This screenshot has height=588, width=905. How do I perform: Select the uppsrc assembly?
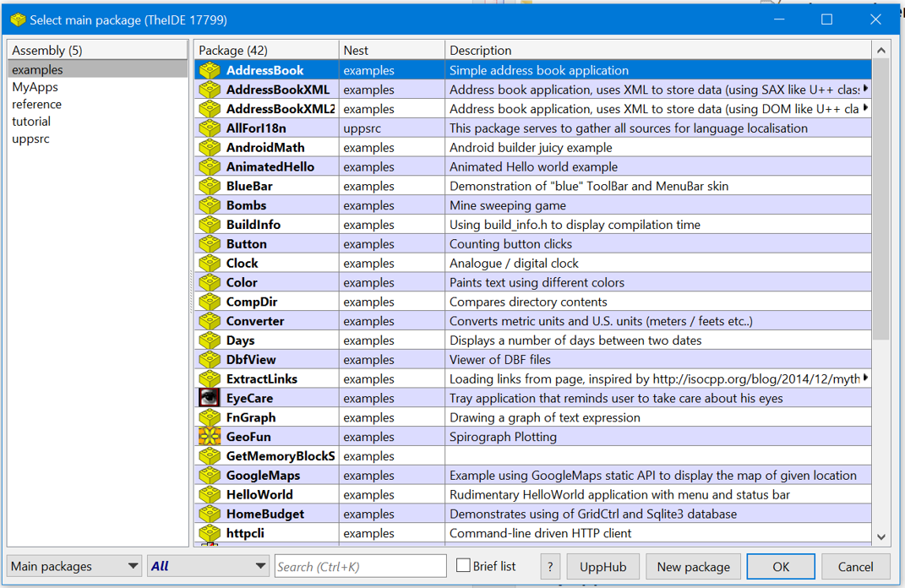tap(30, 139)
